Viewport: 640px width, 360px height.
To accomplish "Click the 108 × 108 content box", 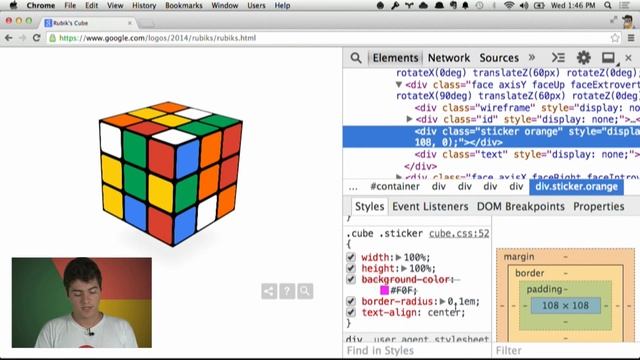I will (565, 305).
